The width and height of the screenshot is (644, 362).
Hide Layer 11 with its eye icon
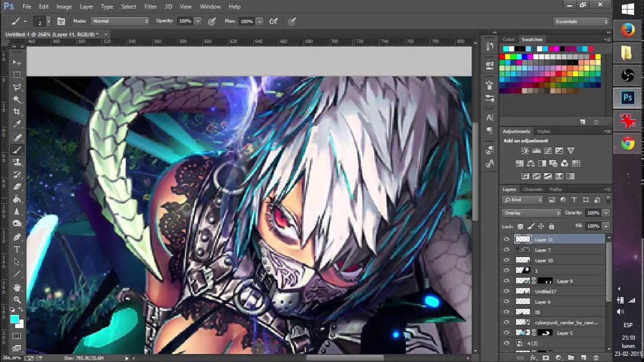pos(507,240)
